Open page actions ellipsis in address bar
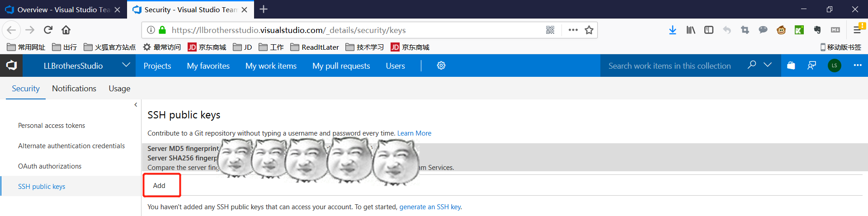This screenshot has width=868, height=216. [x=573, y=30]
